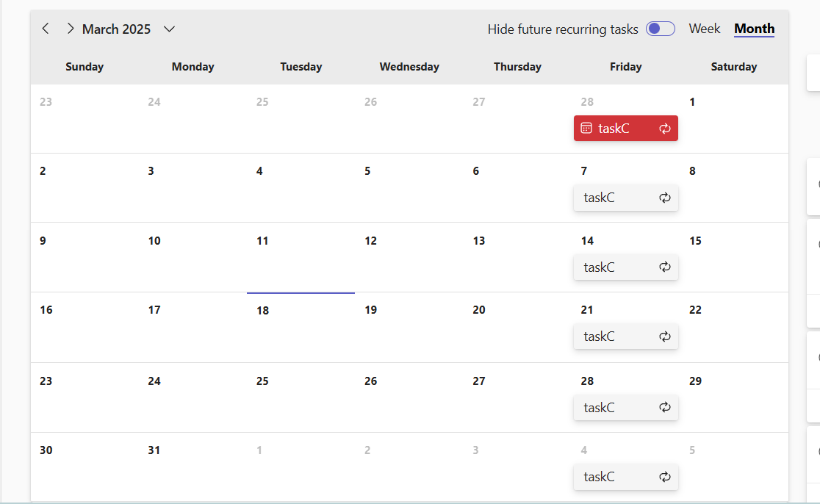Click recurrence icon on March 14 taskC
820x504 pixels.
pyautogui.click(x=665, y=267)
